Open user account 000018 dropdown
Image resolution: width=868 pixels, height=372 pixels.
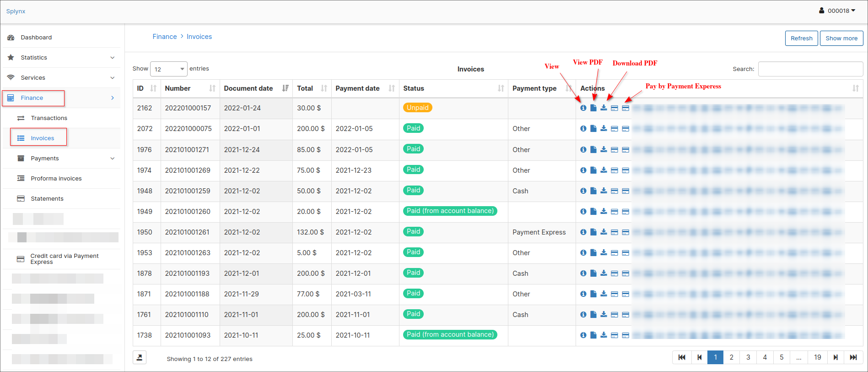click(x=837, y=11)
